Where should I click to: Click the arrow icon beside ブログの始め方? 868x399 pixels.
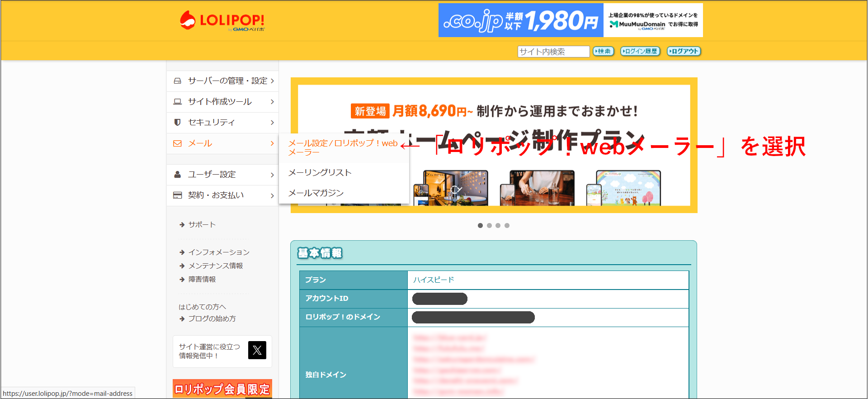click(x=182, y=319)
